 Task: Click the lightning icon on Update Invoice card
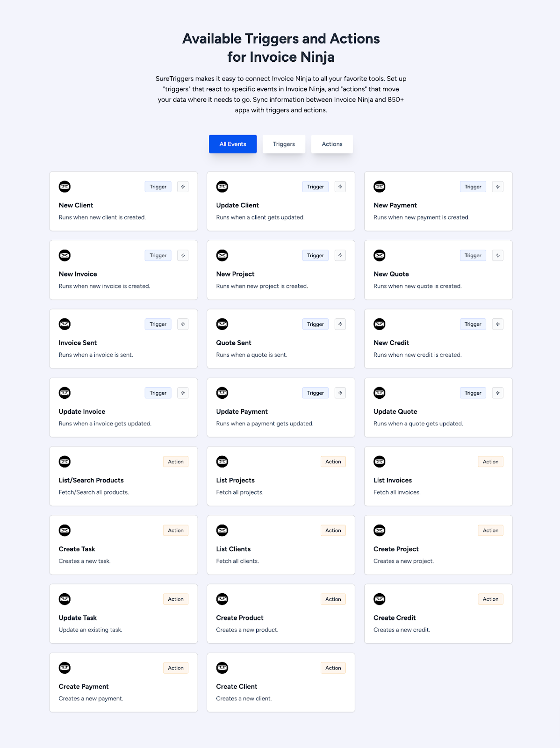point(183,393)
